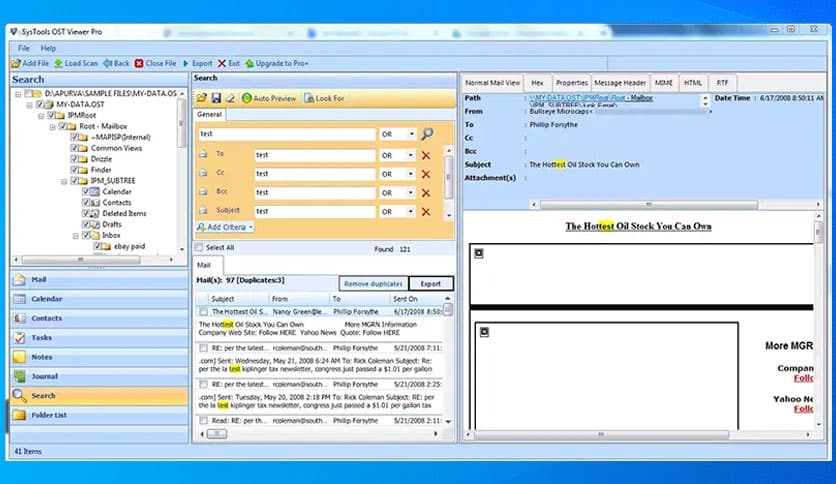This screenshot has width=836, height=484.
Task: Remove the Cc criteria row
Action: (426, 174)
